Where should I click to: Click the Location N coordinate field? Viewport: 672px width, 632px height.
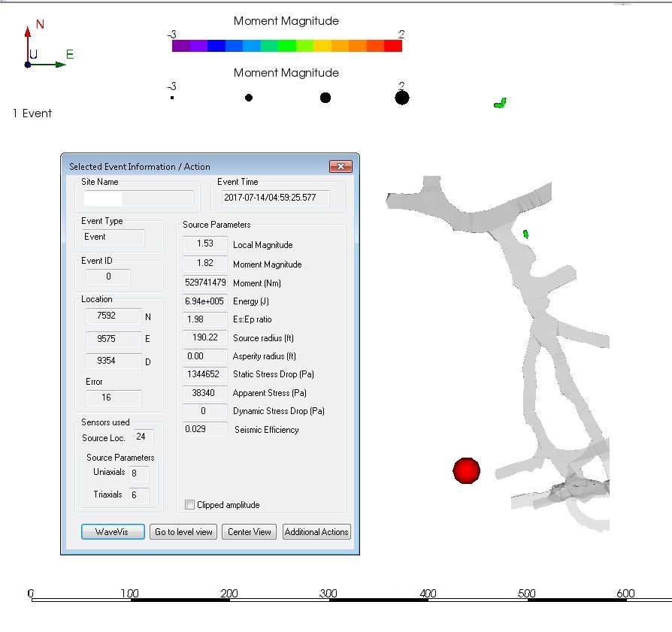114,316
